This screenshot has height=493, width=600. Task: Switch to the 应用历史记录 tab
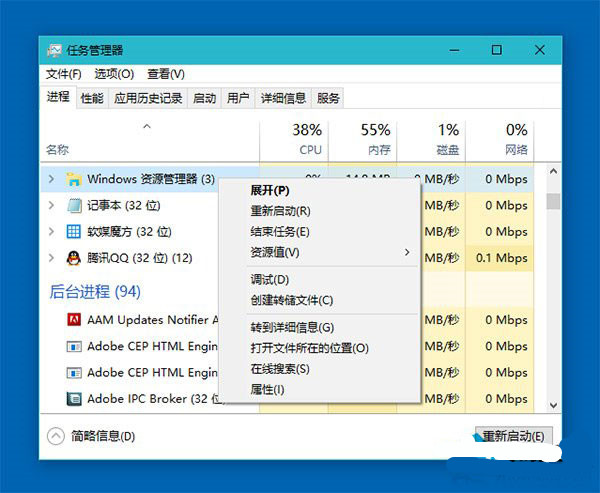click(148, 98)
